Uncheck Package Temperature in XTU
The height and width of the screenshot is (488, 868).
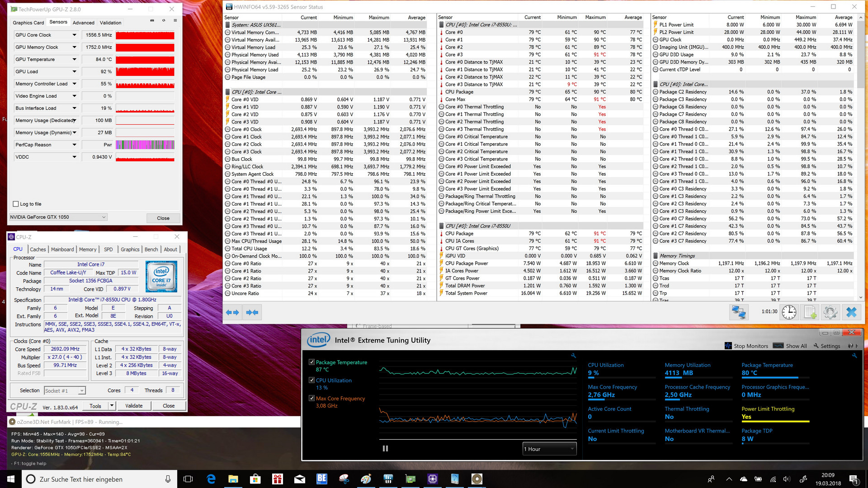311,362
